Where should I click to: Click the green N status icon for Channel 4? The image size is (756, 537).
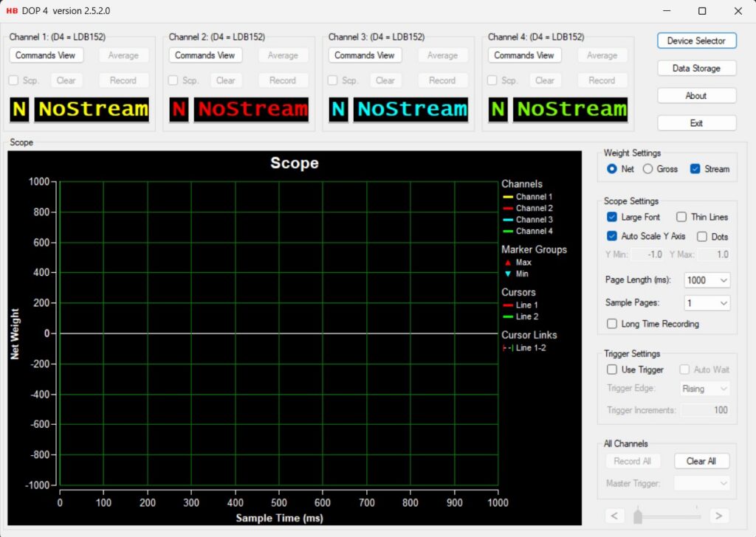click(497, 110)
